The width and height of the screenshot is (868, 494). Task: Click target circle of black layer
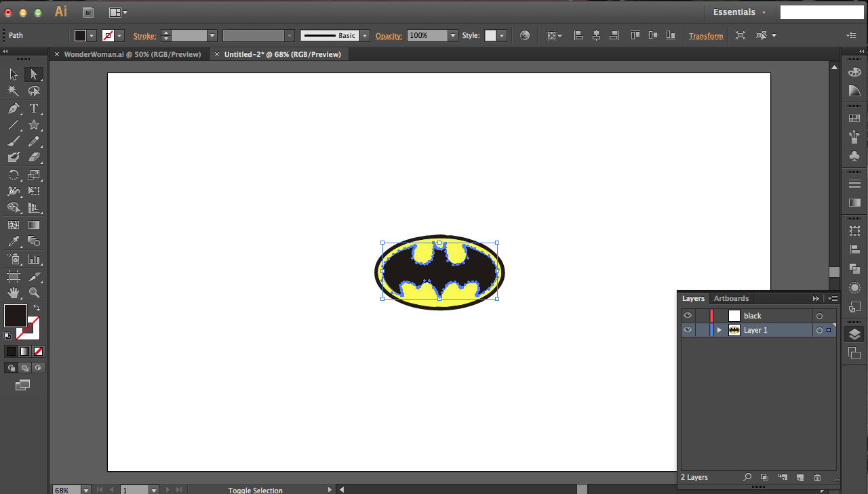tap(819, 316)
